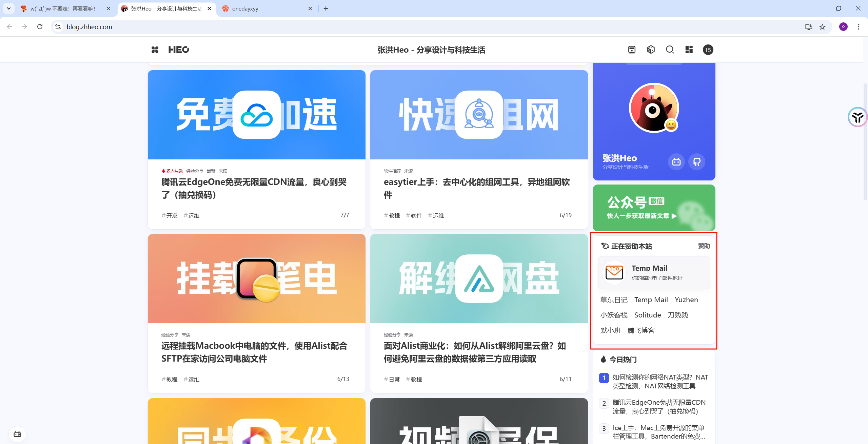Viewport: 868px width, 444px height.
Task: Click the 15 scroll-percentage badge in the header
Action: [x=708, y=50]
